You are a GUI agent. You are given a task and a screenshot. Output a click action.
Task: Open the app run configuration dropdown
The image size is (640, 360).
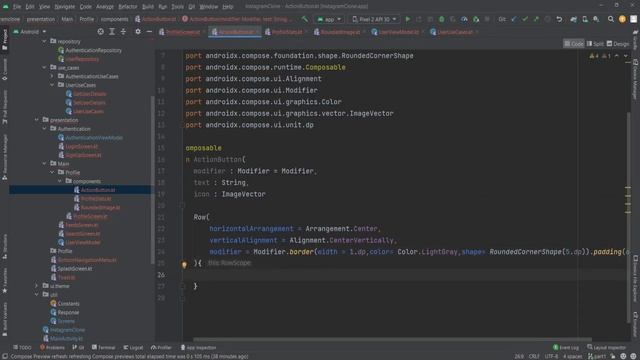(329, 19)
